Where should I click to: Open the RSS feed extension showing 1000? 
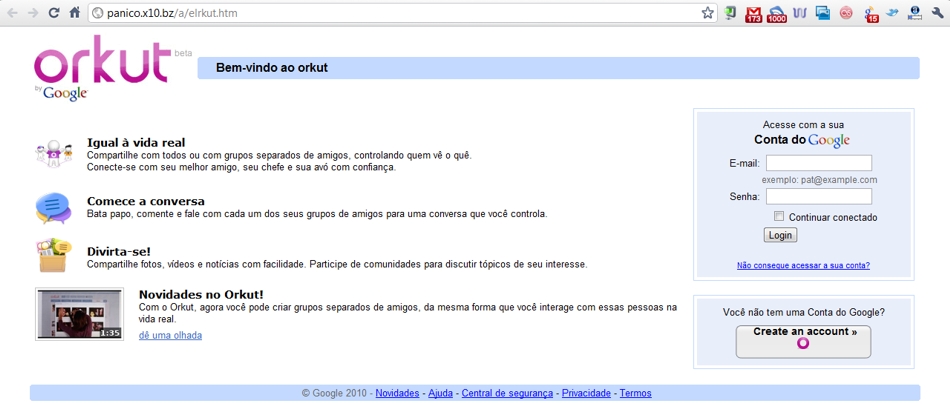tap(777, 14)
